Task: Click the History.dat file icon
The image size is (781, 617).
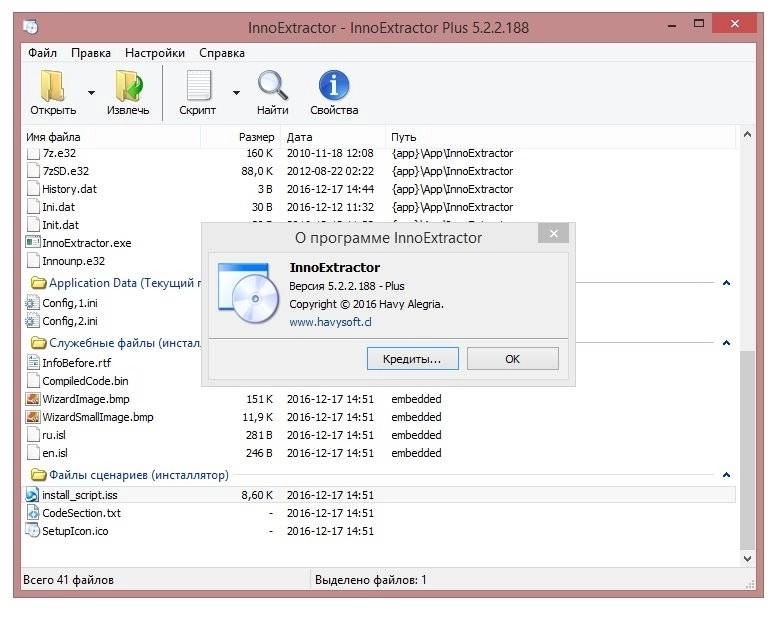Action: click(33, 189)
